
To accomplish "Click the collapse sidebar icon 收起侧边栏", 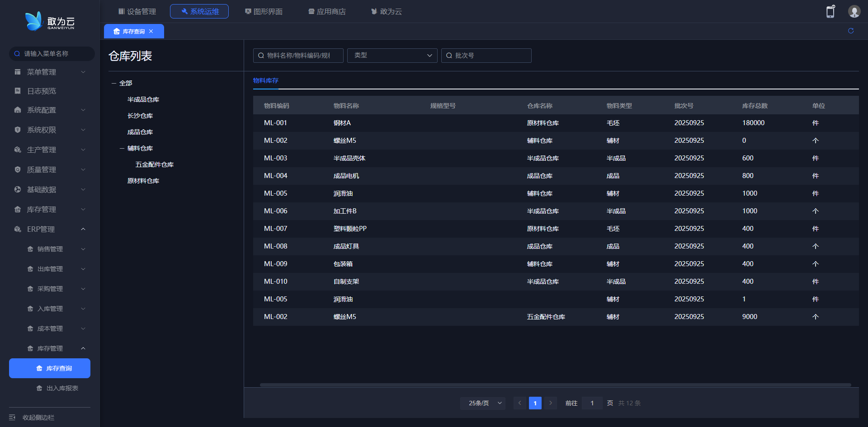I will point(12,418).
